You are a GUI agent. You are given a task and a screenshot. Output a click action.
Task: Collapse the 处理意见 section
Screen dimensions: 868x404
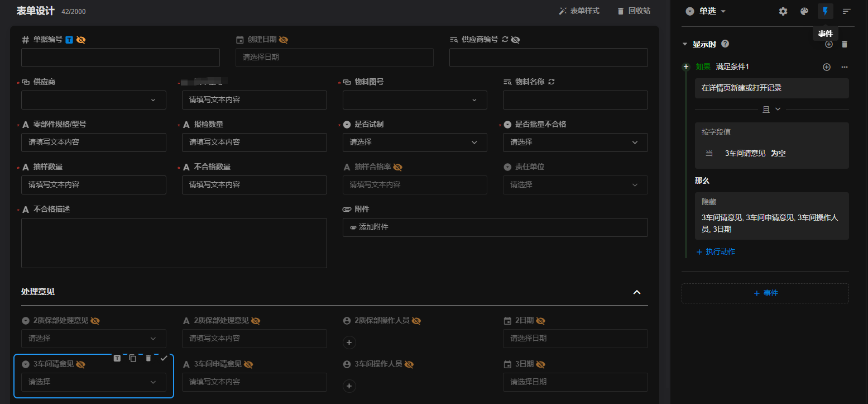[x=636, y=292]
